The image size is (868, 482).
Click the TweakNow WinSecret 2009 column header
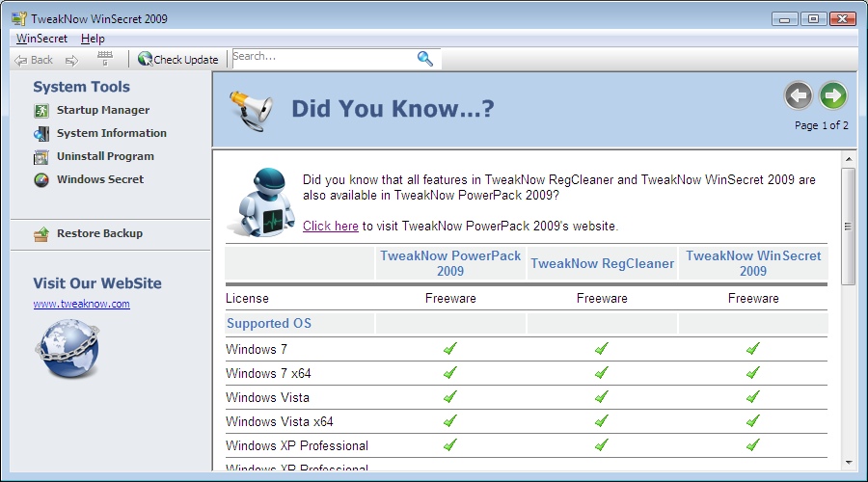753,263
